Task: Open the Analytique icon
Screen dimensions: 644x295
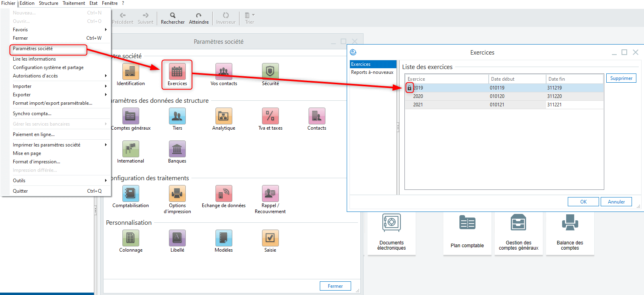Action: (223, 116)
